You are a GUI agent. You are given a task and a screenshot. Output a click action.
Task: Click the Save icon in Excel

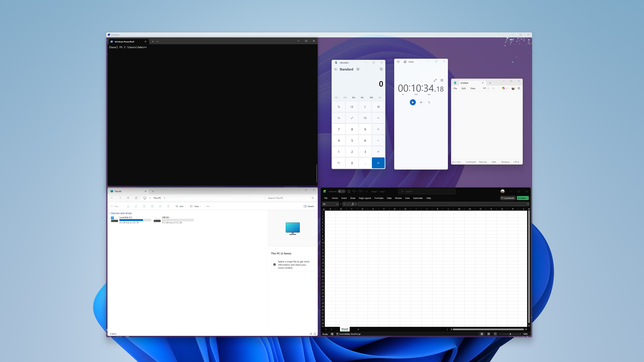349,191
